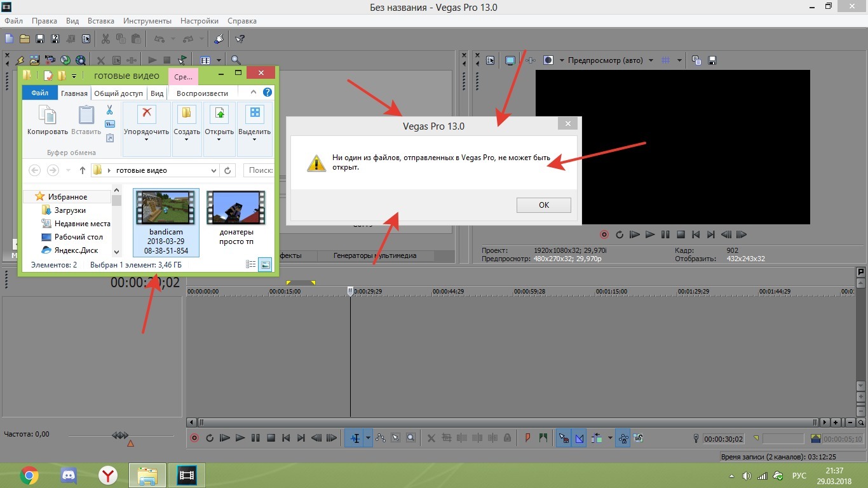Toggle Lock Envelopes to Events
The image size is (868, 488).
pos(623,438)
